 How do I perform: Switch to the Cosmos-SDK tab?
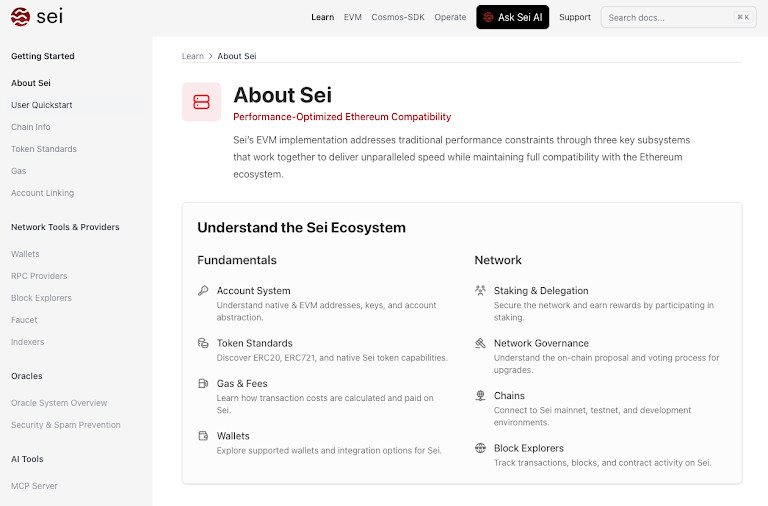398,17
